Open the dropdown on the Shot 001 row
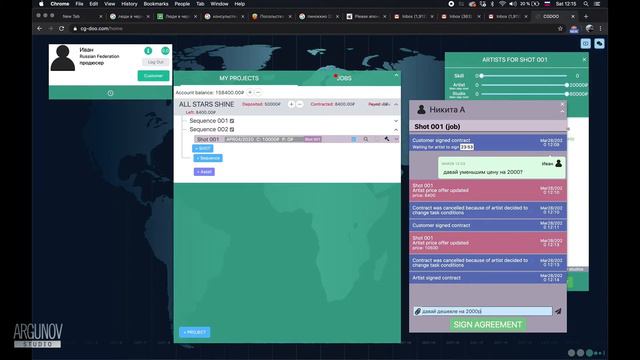Screen dimensions: 640x360 pos(396,139)
